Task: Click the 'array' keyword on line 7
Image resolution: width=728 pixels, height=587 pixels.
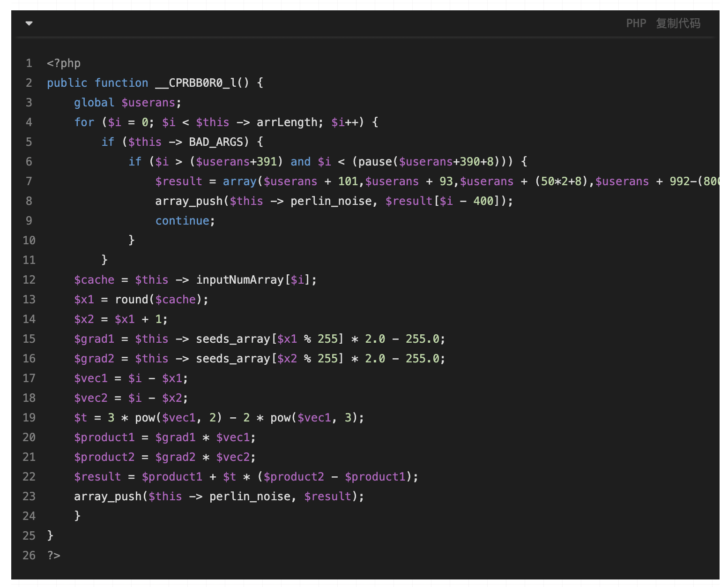Action: (x=239, y=181)
